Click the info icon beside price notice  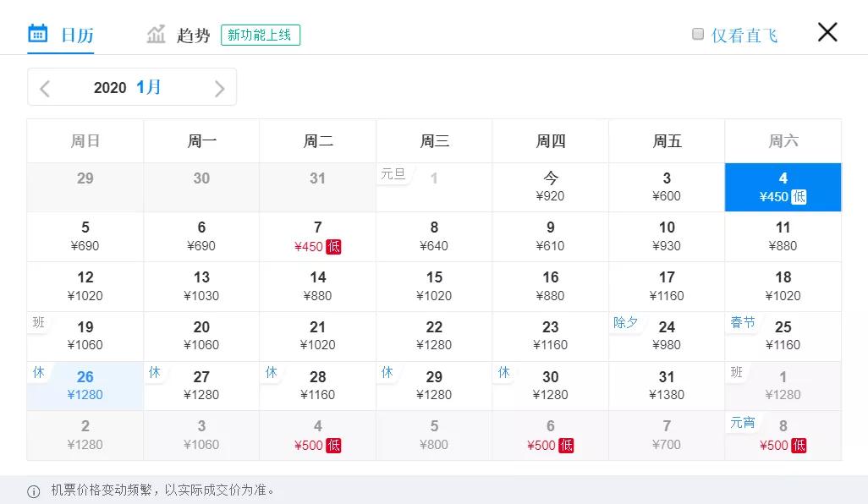click(x=34, y=491)
